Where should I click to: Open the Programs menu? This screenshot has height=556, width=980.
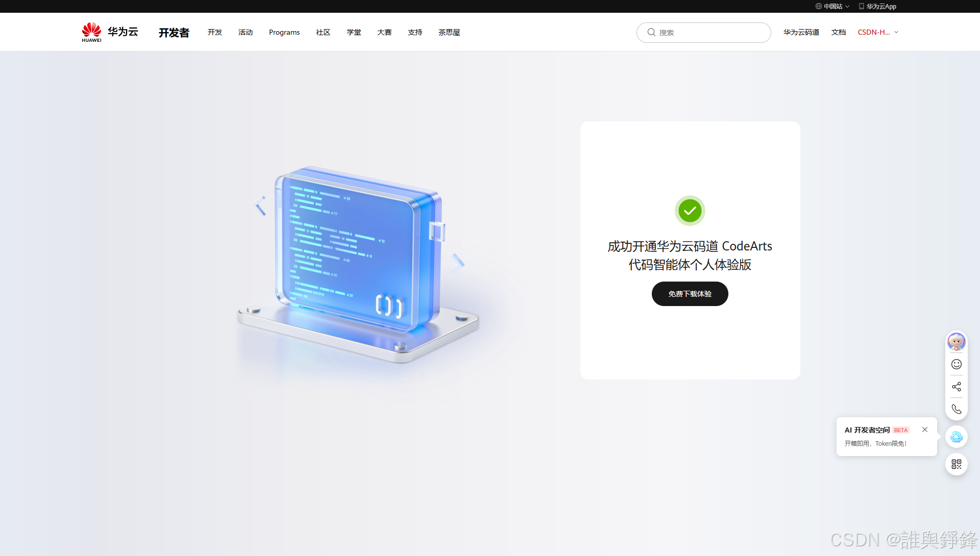coord(284,32)
